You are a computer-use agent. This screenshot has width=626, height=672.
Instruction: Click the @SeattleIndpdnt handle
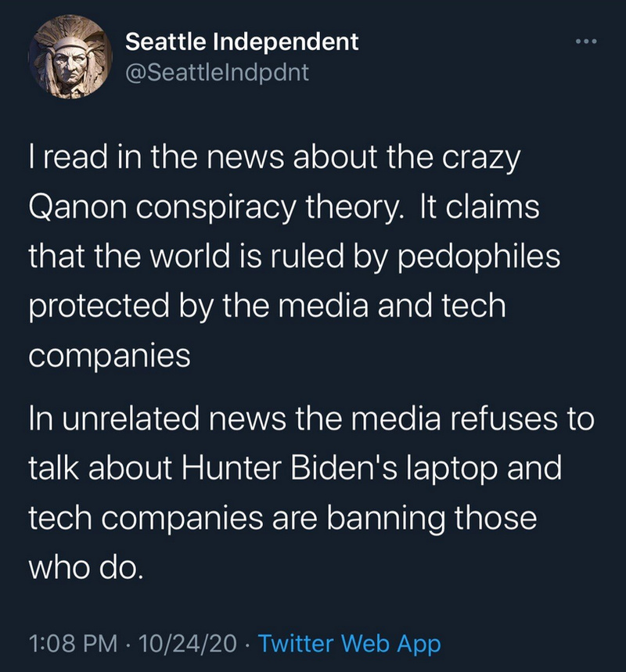pos(217,72)
